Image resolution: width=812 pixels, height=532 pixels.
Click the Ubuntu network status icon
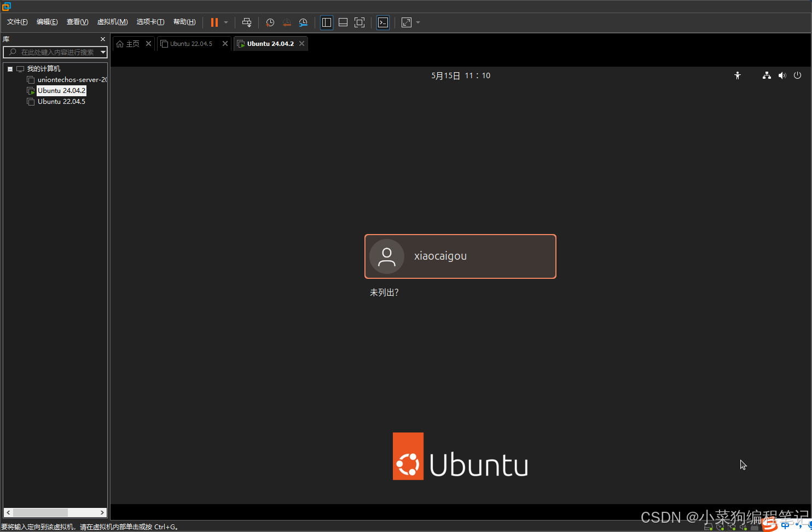[767, 75]
